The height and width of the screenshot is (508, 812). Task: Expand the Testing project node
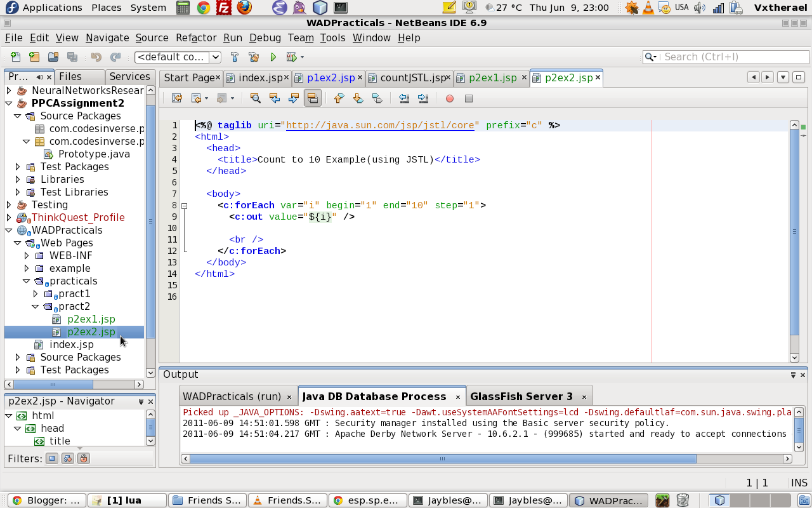click(9, 204)
